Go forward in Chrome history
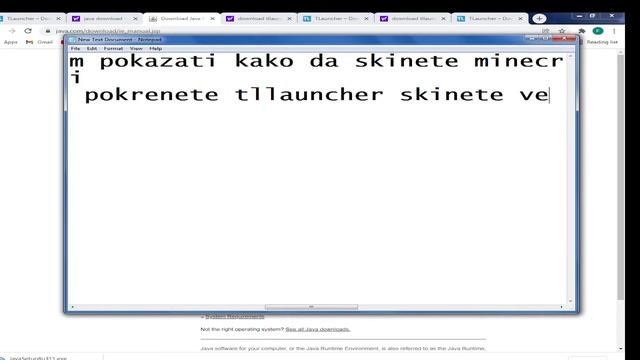Viewport: 640px width, 360px height. pos(12,31)
